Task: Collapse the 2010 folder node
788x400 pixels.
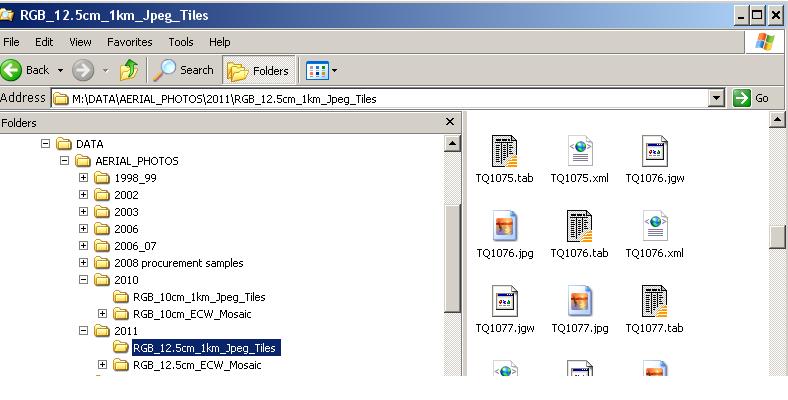Action: 83,280
